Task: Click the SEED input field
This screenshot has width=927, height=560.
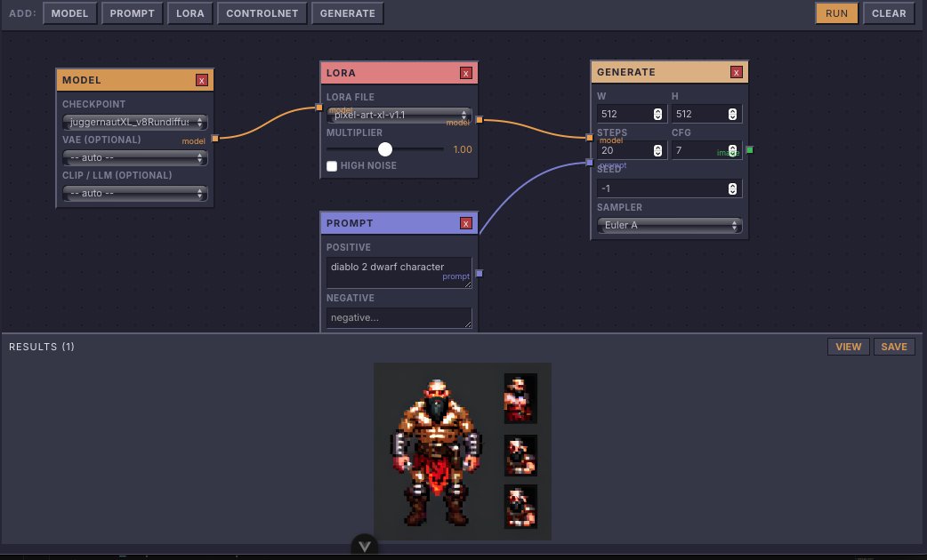Action: tap(669, 188)
